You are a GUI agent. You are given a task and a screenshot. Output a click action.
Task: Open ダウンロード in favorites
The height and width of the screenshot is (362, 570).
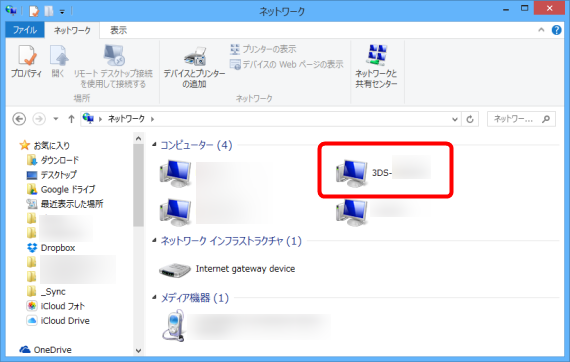coord(53,160)
